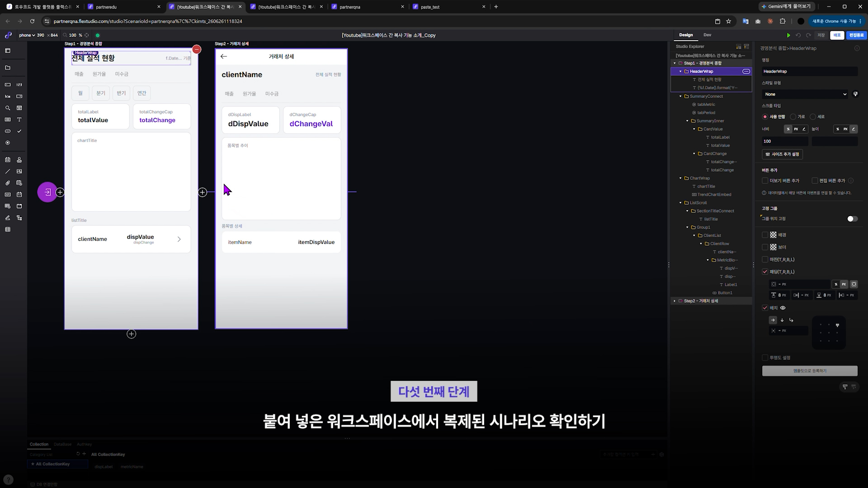868x488 pixels.
Task: Click the back arrow in Step2 header
Action: pos(224,56)
